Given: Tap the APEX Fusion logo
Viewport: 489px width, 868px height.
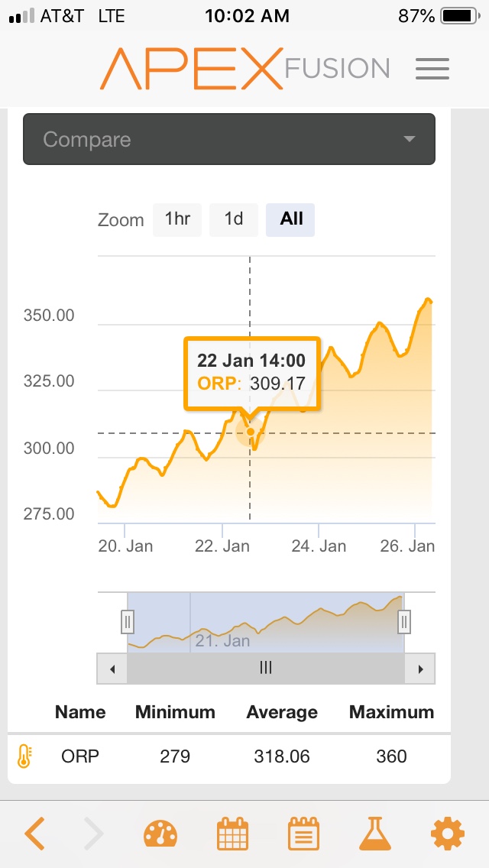Looking at the screenshot, I should [x=244, y=69].
